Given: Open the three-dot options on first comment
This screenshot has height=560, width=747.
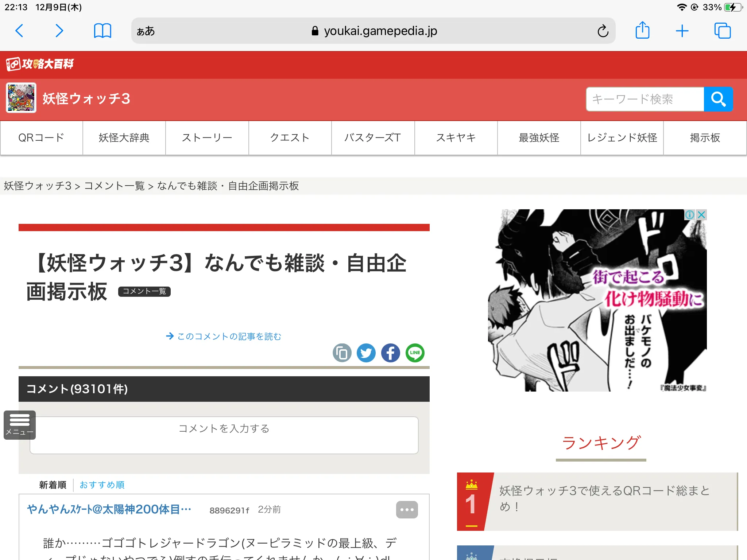Looking at the screenshot, I should point(407,510).
